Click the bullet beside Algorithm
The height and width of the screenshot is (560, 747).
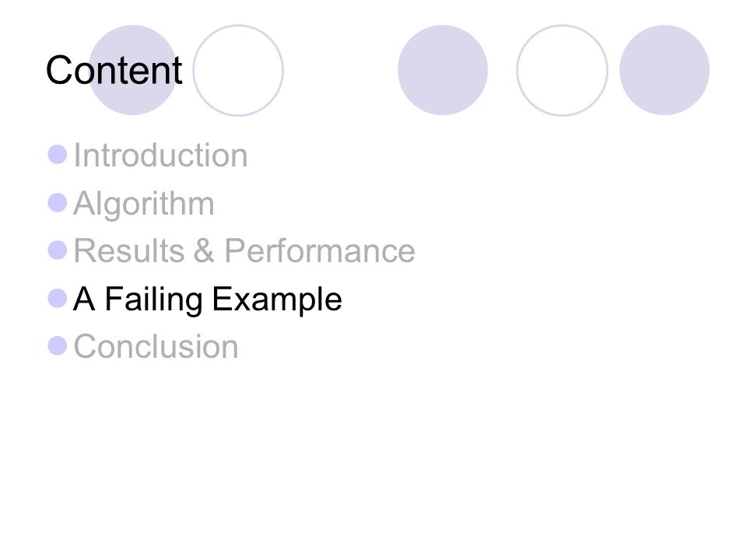[57, 202]
